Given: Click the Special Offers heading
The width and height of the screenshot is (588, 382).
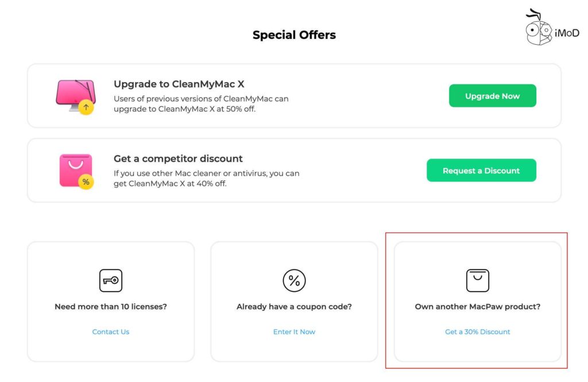Looking at the screenshot, I should (x=294, y=35).
